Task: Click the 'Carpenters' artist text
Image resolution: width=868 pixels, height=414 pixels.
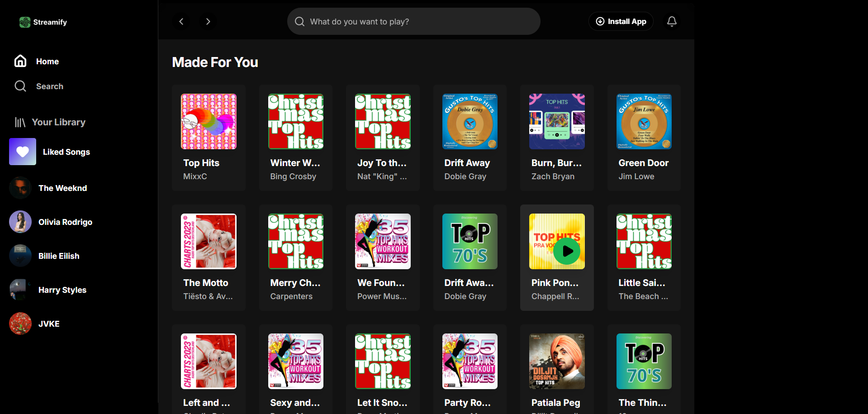Action: [x=291, y=296]
